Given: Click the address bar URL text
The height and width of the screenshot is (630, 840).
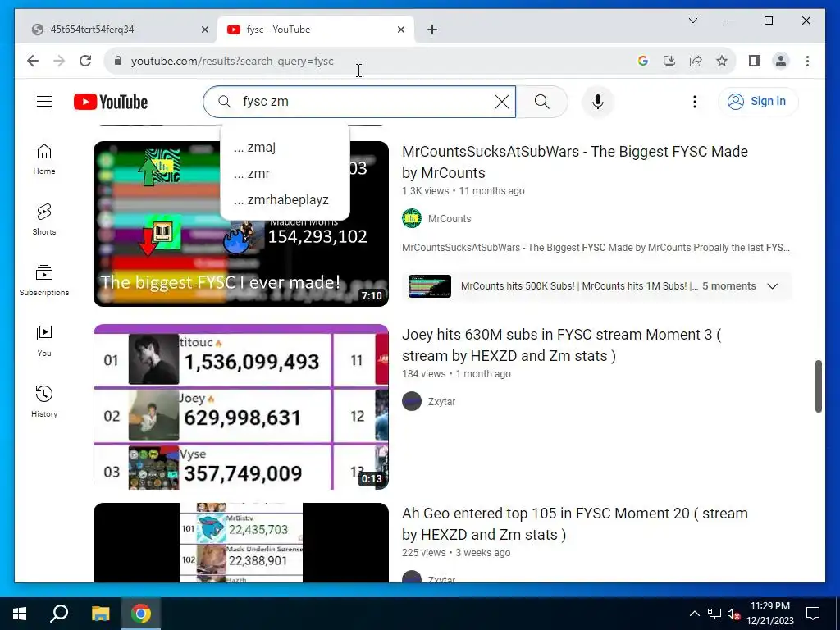Looking at the screenshot, I should 232,61.
